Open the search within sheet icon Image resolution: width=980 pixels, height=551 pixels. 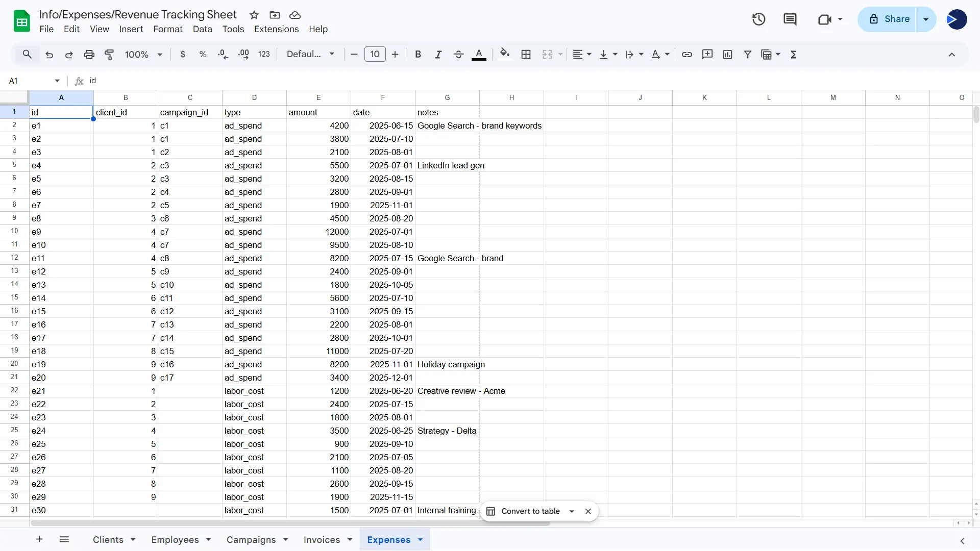click(27, 54)
